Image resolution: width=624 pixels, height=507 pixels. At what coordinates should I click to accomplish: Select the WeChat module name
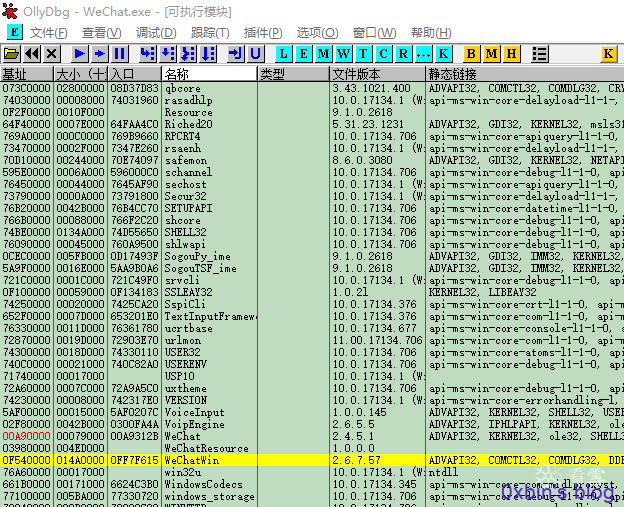182,436
